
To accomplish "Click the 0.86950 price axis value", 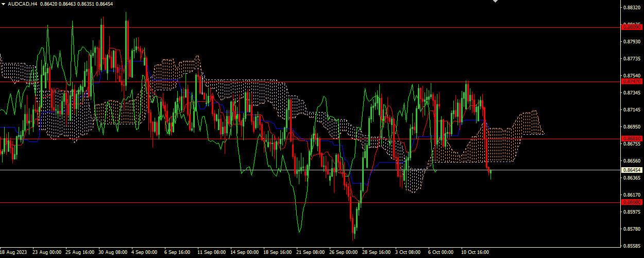I will click(632, 127).
